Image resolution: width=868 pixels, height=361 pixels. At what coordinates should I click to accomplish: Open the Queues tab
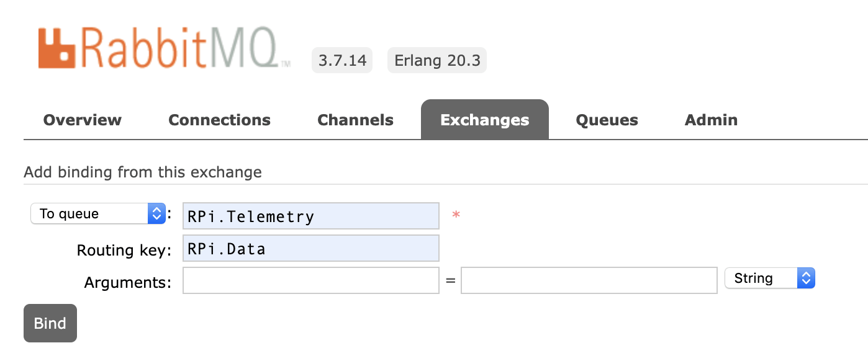607,120
